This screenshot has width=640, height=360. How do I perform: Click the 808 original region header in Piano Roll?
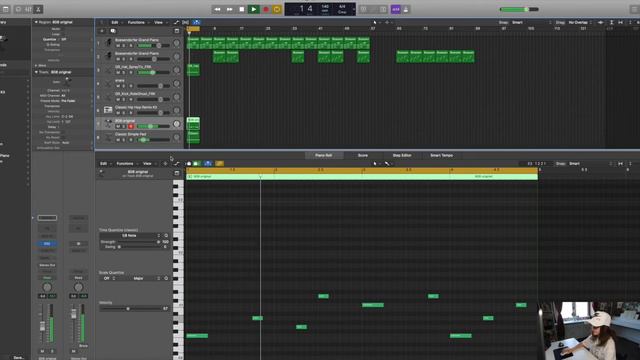point(362,177)
